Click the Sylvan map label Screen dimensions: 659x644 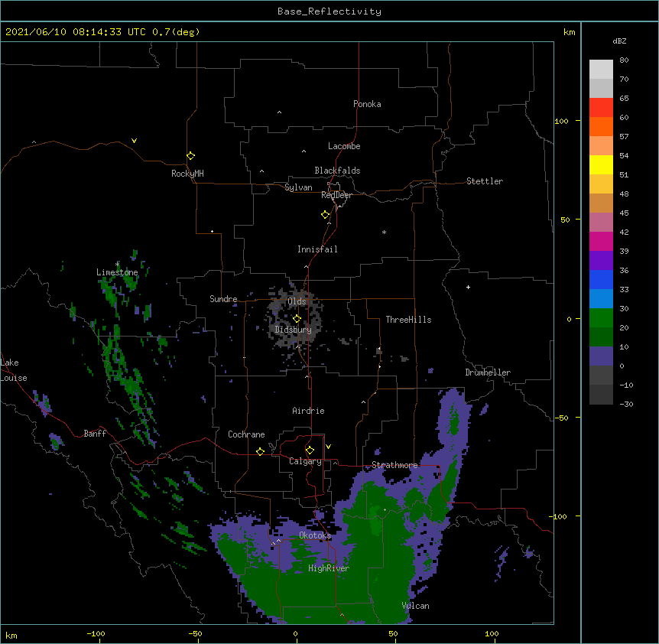point(298,187)
